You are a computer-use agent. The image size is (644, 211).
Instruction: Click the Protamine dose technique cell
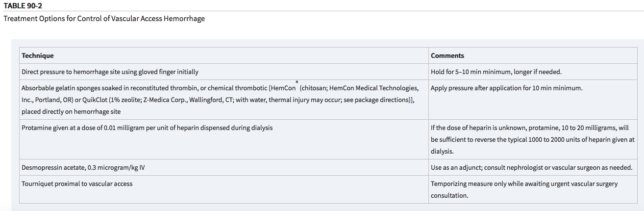tap(223, 139)
